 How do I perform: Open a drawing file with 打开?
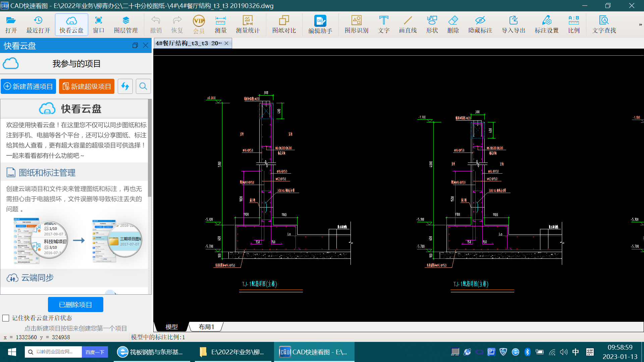11,25
